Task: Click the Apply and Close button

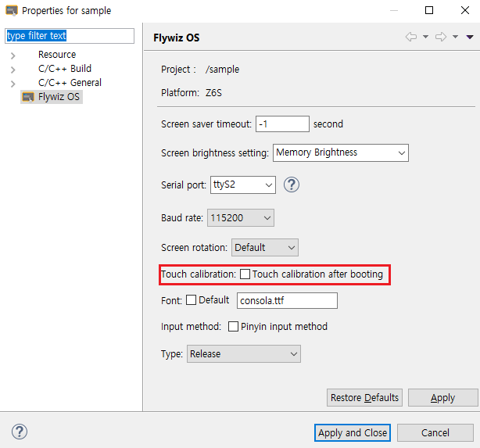Action: point(353,432)
